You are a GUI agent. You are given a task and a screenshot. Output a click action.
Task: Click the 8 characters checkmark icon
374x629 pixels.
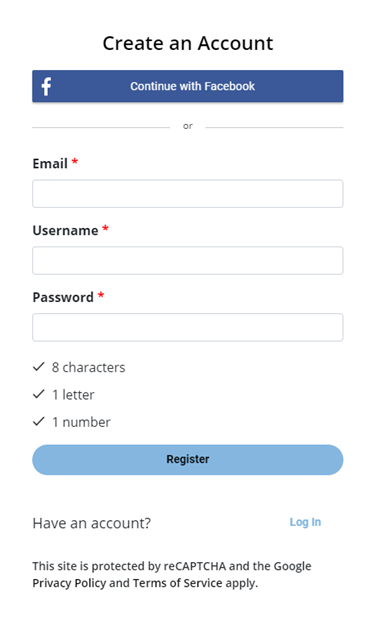[x=39, y=367]
